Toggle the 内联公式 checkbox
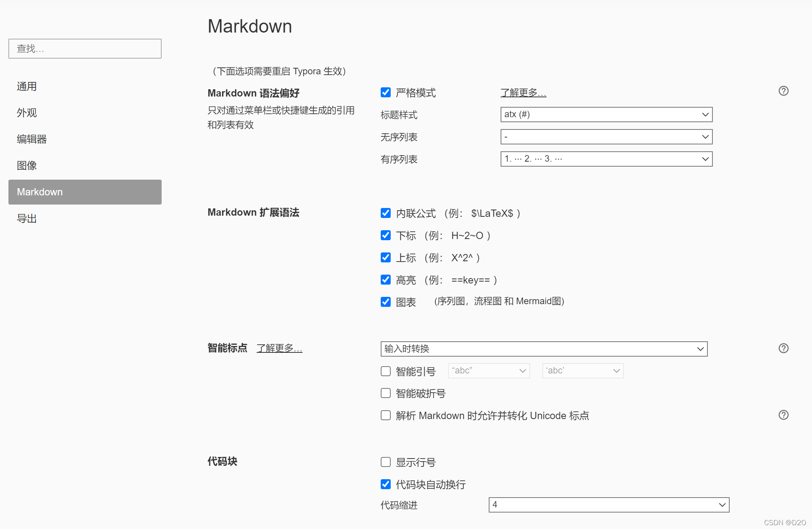The height and width of the screenshot is (529, 812). [x=386, y=213]
